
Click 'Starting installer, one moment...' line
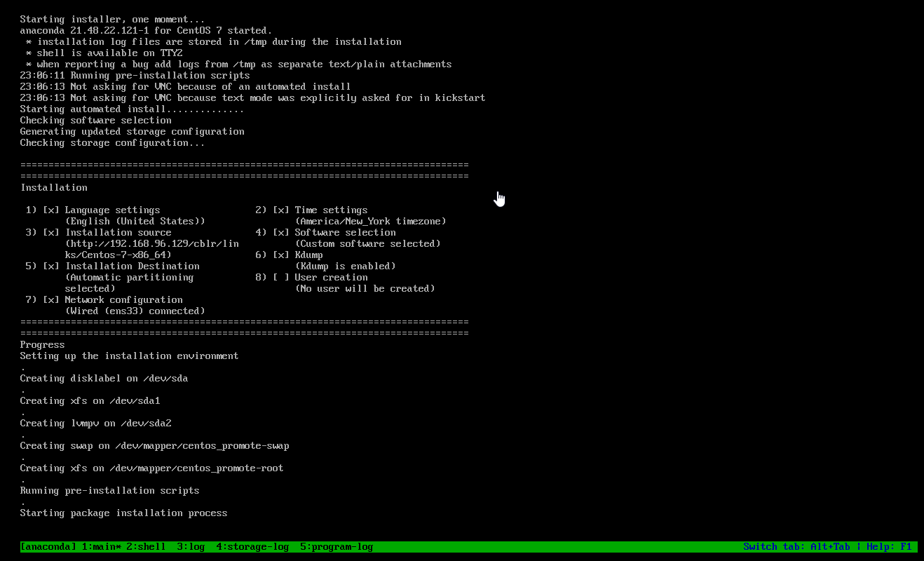(x=112, y=19)
